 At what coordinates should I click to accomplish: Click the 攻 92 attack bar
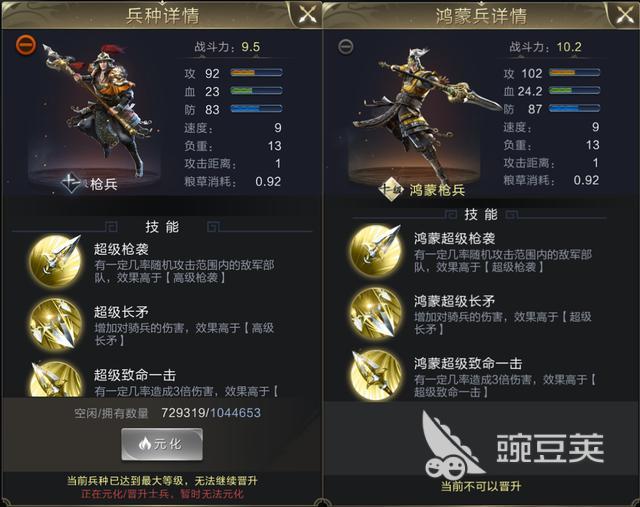pyautogui.click(x=256, y=73)
